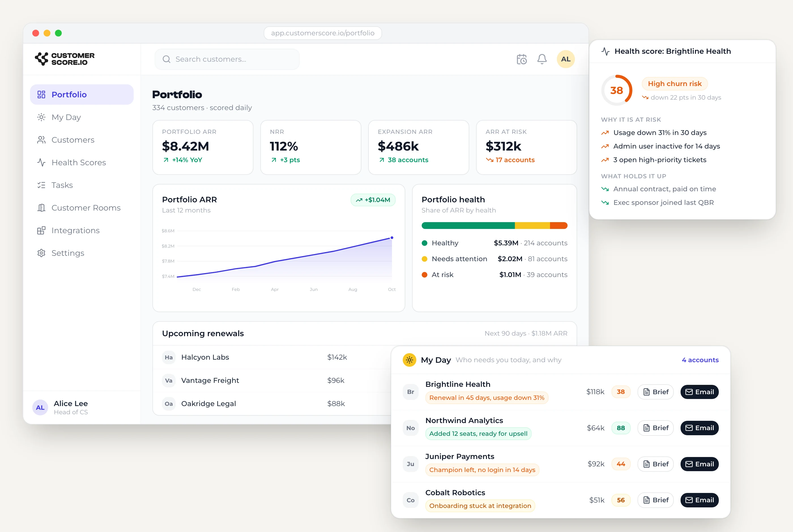
Task: Email Northwind Analytics
Action: [x=699, y=428]
